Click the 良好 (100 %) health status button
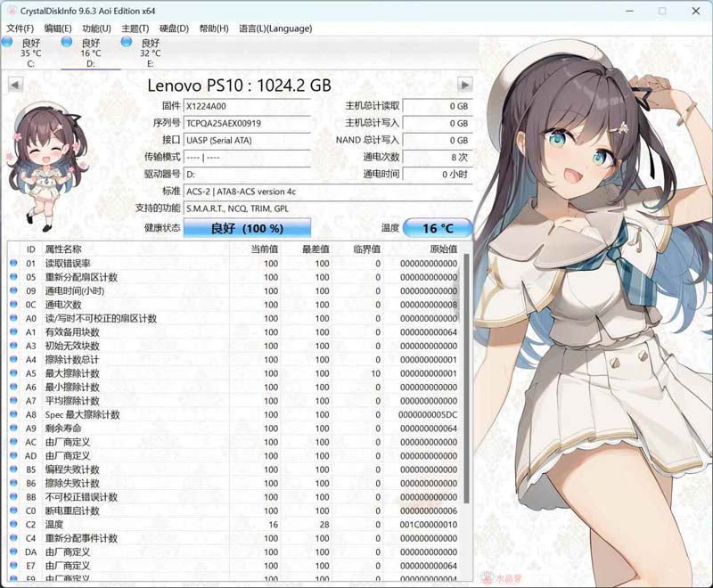 click(x=247, y=228)
